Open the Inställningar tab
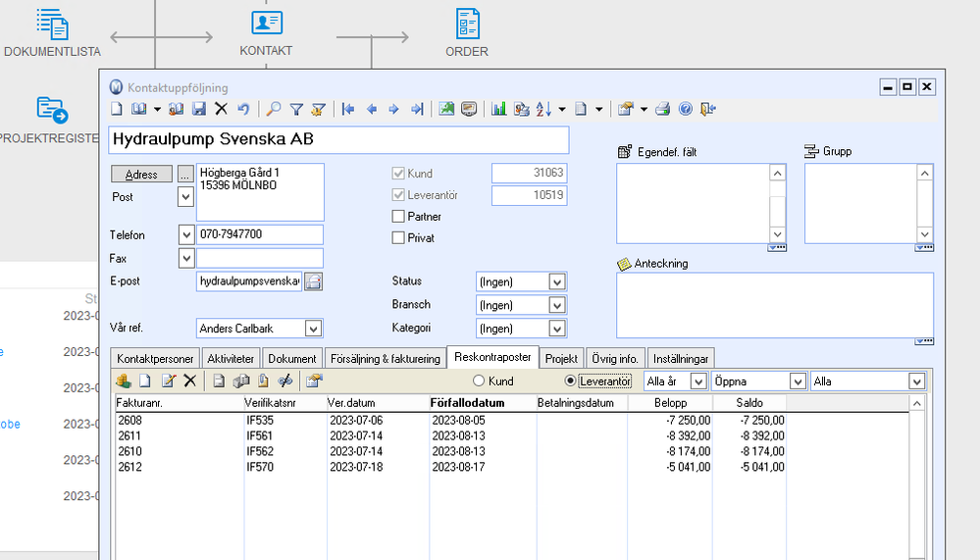The width and height of the screenshot is (980, 560). 681,359
